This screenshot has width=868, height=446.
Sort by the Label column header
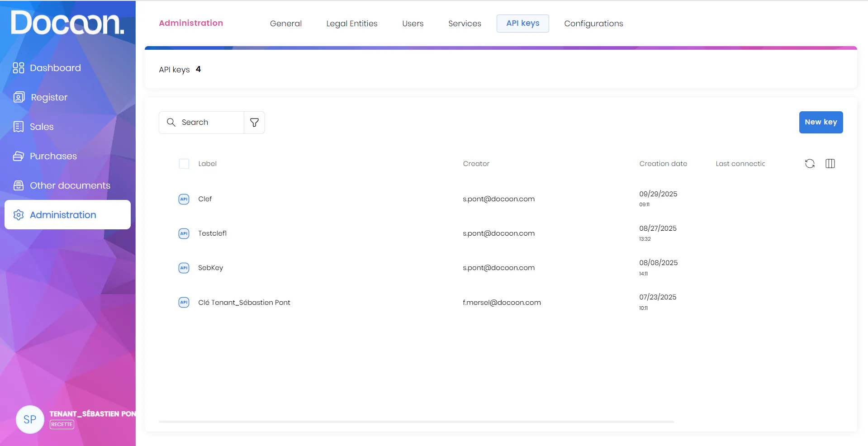207,164
